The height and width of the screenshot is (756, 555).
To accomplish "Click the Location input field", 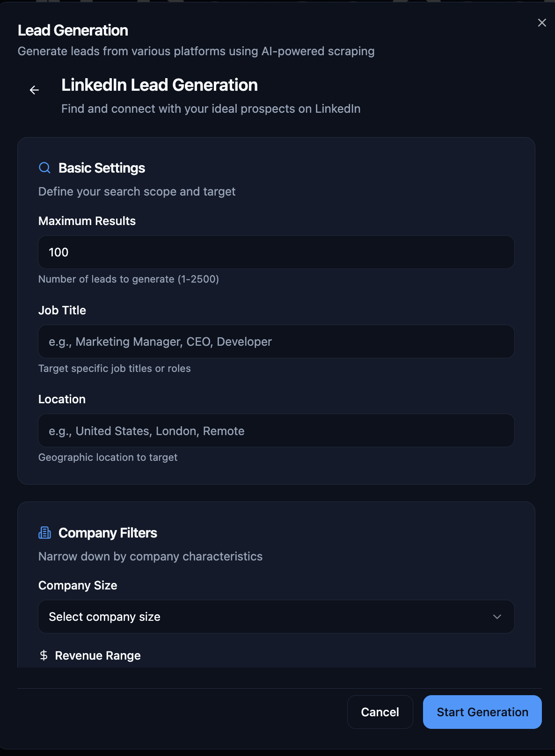I will tap(276, 430).
